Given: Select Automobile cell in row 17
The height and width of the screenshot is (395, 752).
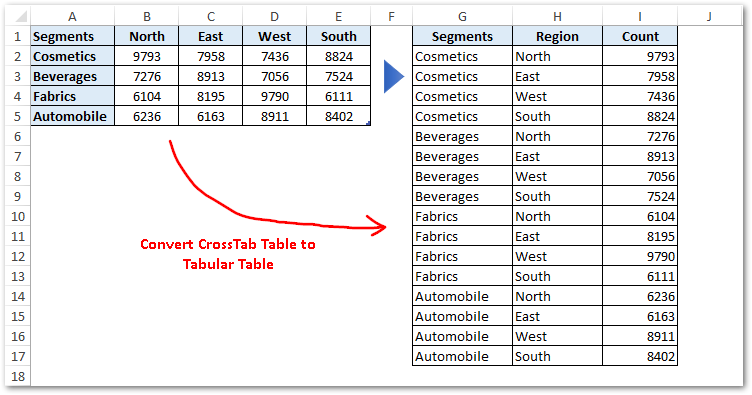Looking at the screenshot, I should (462, 356).
